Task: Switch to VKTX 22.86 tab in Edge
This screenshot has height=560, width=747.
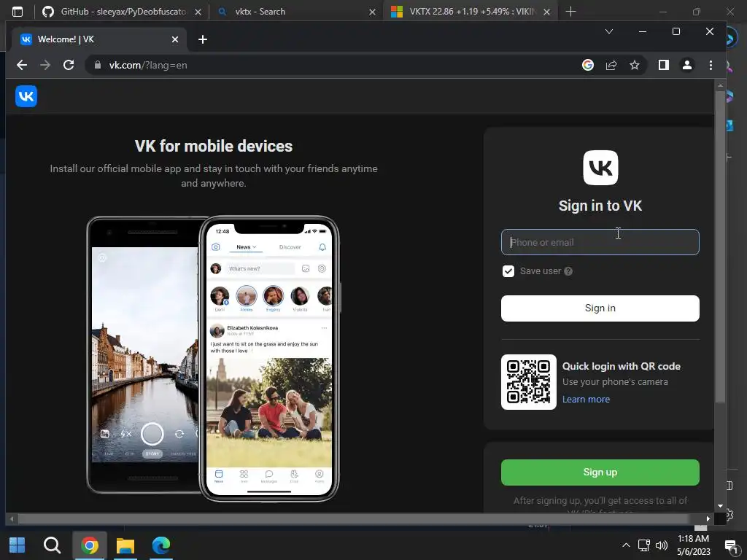Action: (x=471, y=12)
